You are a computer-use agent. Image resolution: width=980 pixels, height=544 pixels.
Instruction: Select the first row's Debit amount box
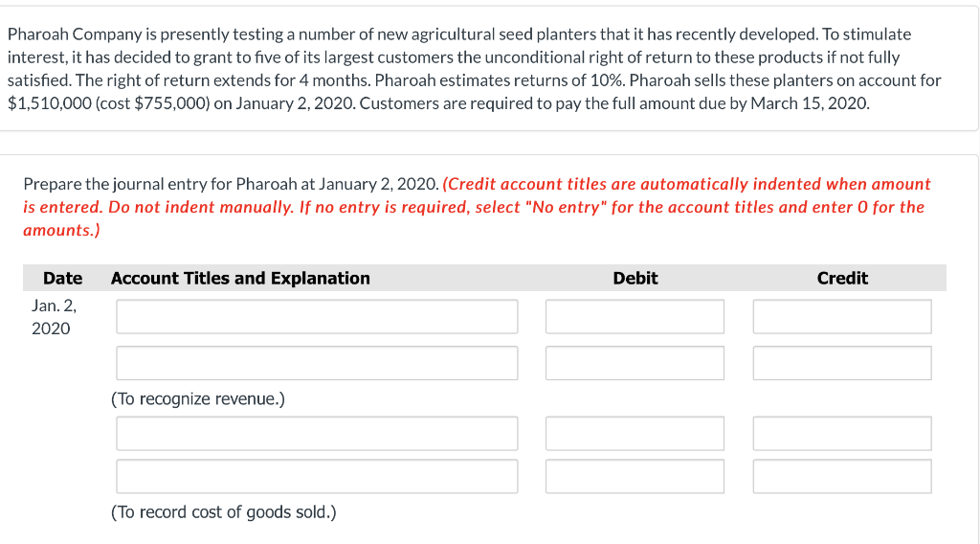(635, 316)
